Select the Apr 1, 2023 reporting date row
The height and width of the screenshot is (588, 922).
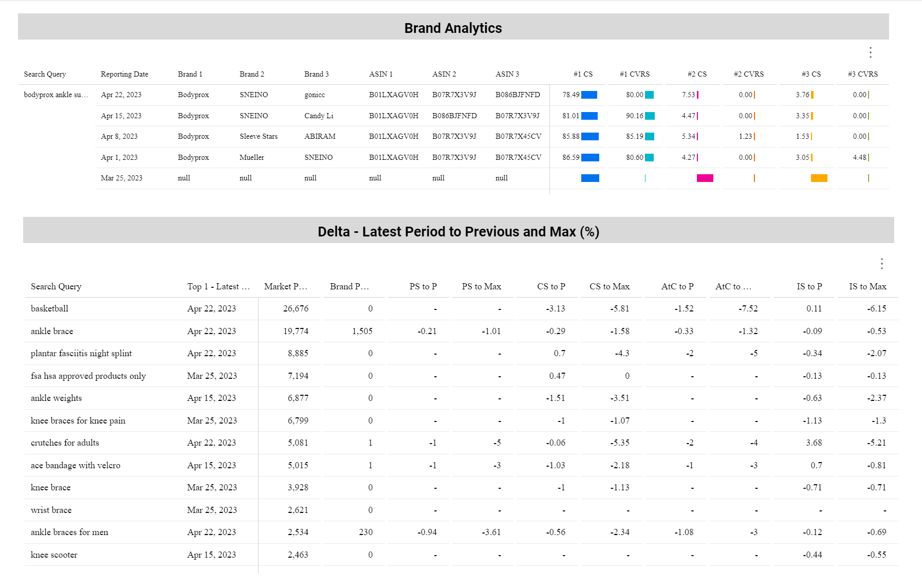point(492,157)
